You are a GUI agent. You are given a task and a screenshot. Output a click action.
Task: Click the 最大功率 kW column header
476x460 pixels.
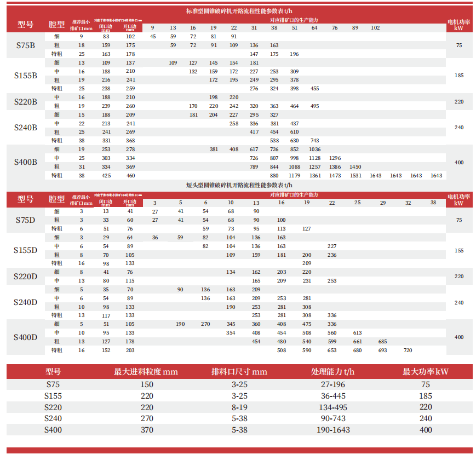point(426,372)
